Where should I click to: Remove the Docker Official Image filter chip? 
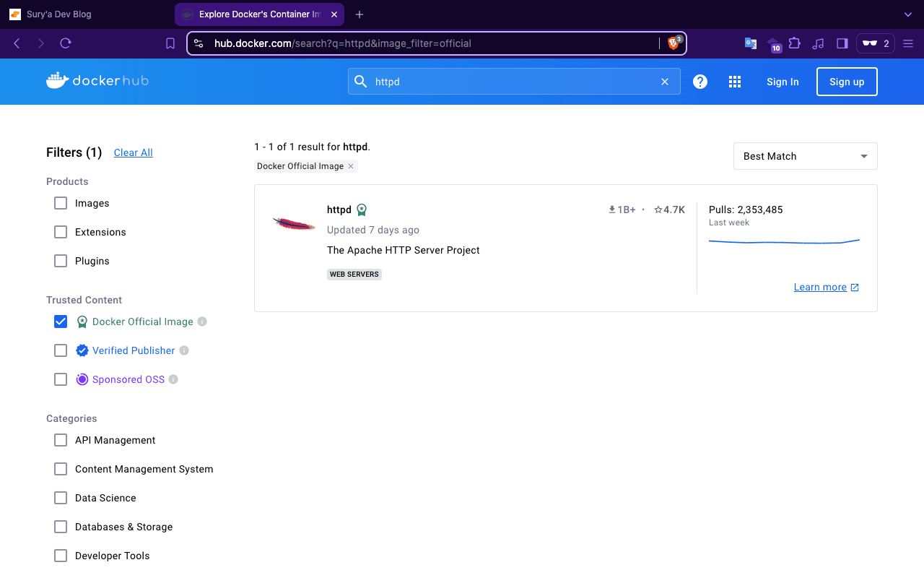[x=351, y=166]
